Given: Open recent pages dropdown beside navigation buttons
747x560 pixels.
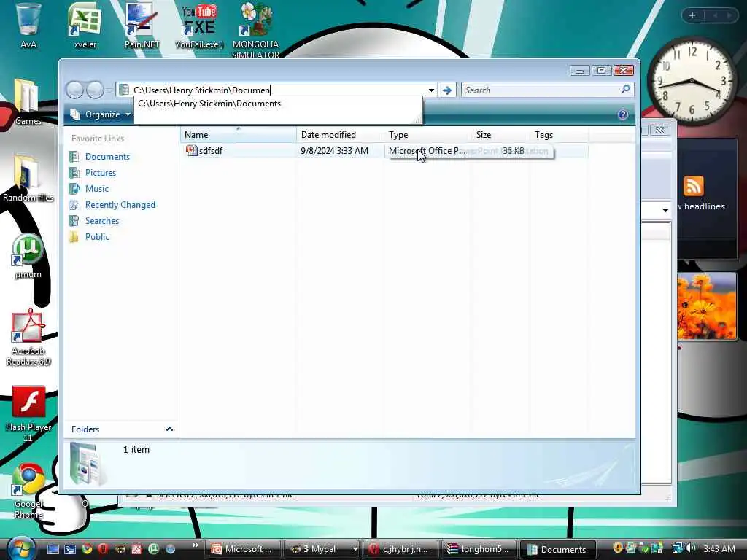Looking at the screenshot, I should pyautogui.click(x=109, y=90).
